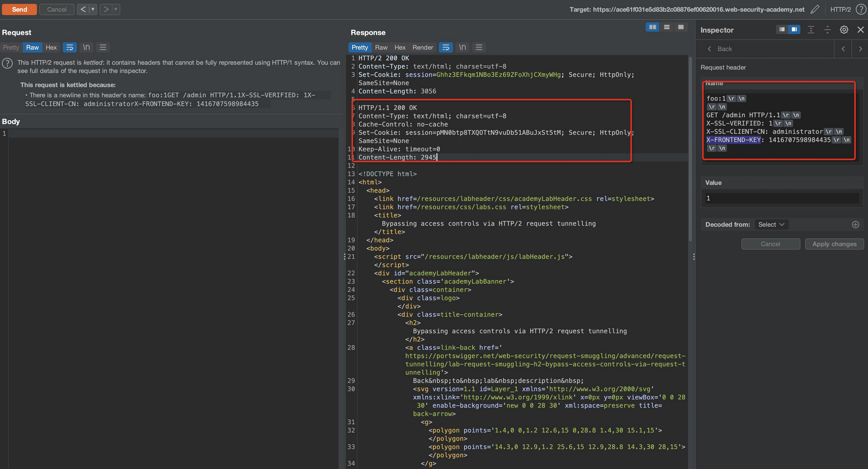Click the 'Content-Length: 2945' response line
The width and height of the screenshot is (868, 469).
[397, 157]
